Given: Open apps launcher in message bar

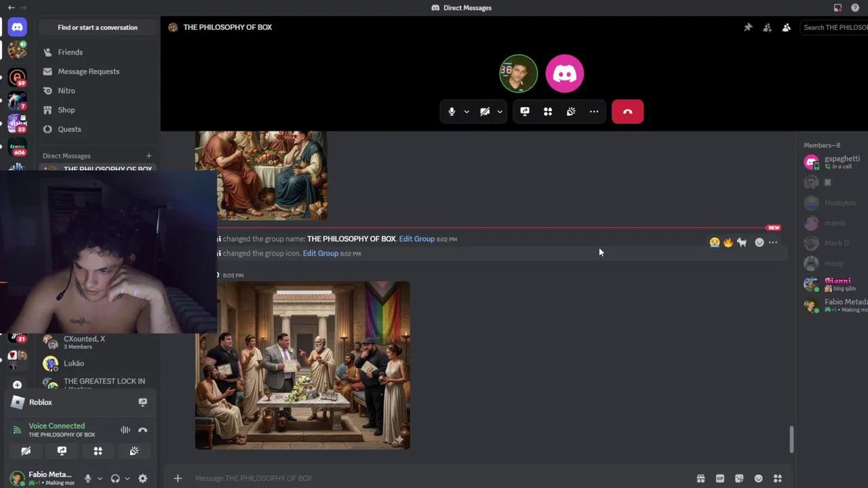Looking at the screenshot, I should click(x=778, y=479).
